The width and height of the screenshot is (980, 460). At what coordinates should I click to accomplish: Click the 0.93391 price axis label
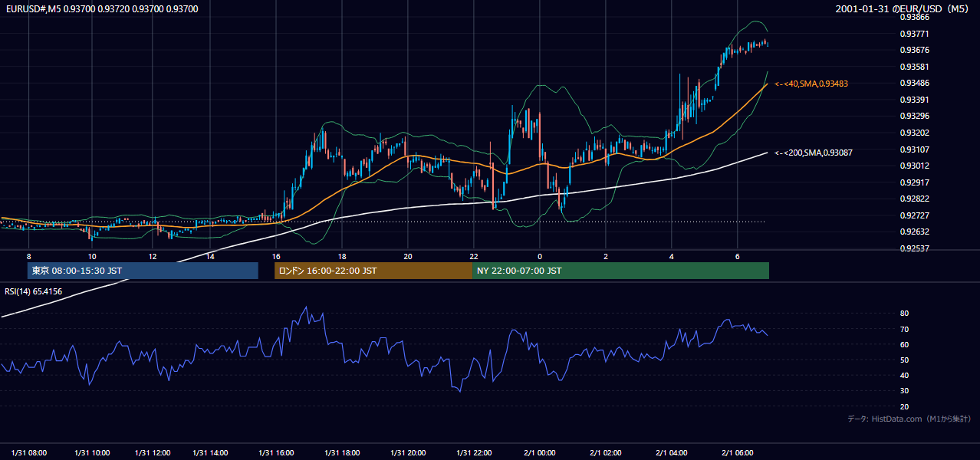[915, 100]
